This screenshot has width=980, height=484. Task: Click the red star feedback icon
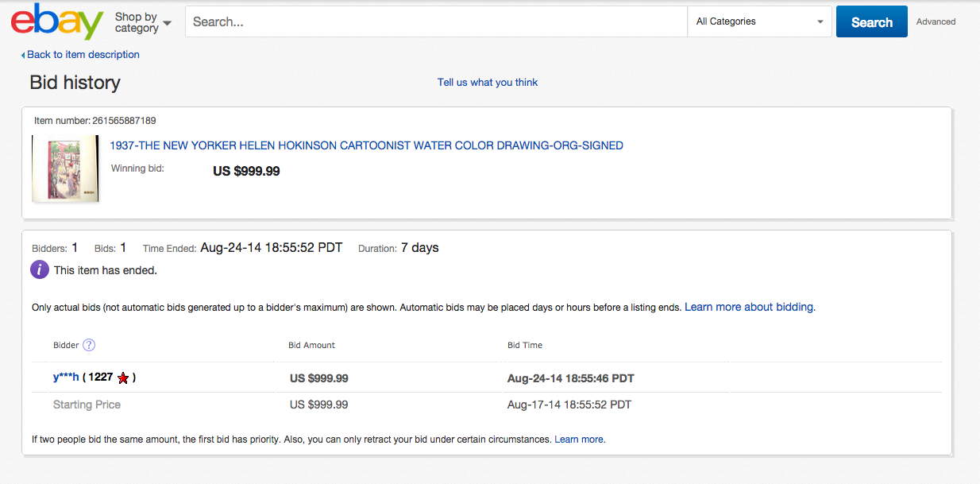(x=123, y=378)
